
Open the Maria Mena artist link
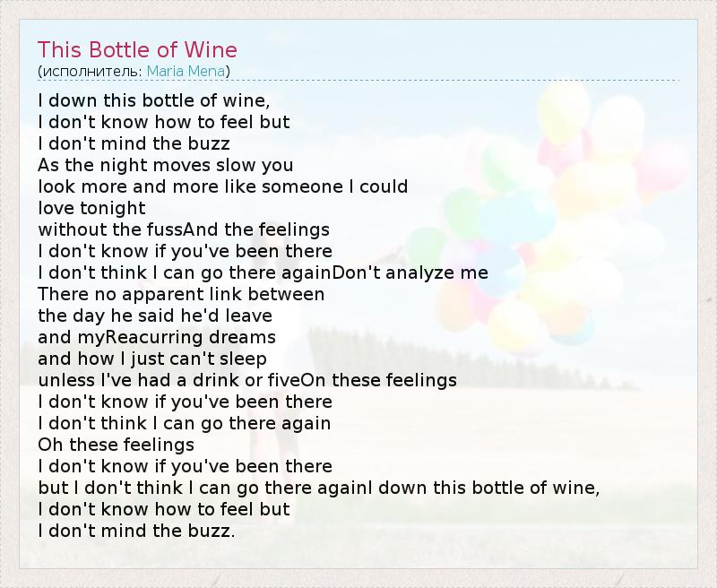coord(186,71)
